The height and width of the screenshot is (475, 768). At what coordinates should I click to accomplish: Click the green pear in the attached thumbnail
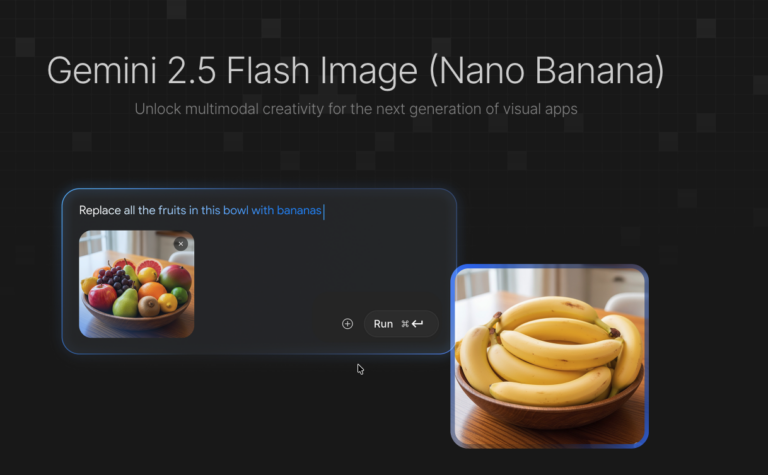126,303
